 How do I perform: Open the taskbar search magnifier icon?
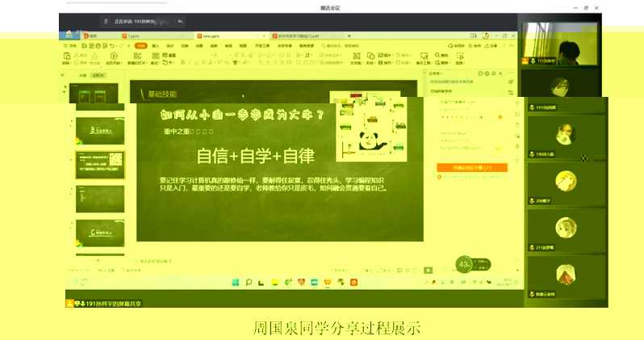coord(249,282)
